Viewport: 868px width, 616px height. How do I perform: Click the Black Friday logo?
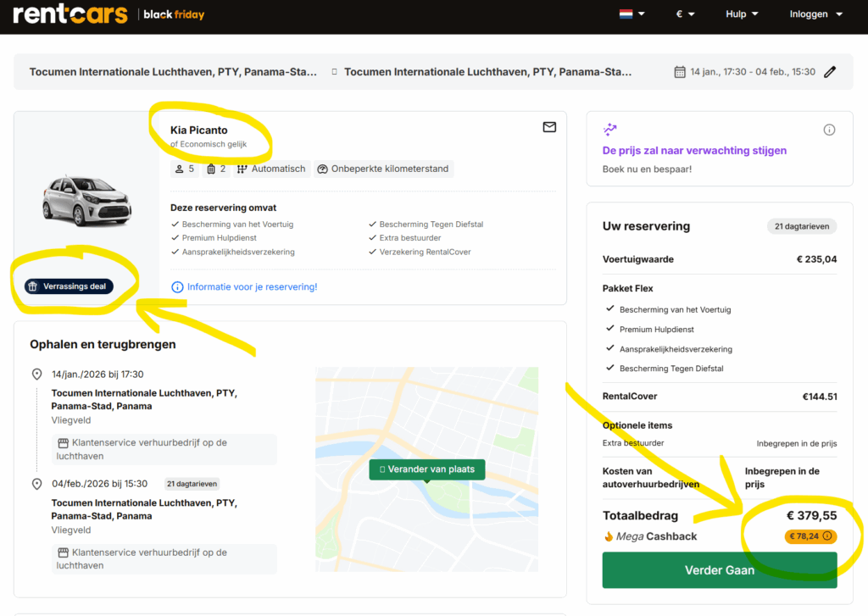tap(174, 14)
